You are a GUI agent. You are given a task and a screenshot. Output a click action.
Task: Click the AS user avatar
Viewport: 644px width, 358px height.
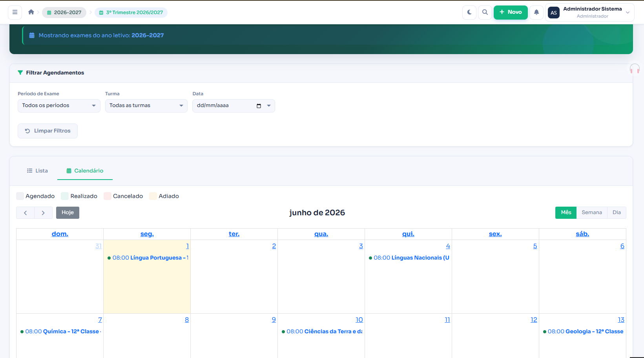[554, 13]
